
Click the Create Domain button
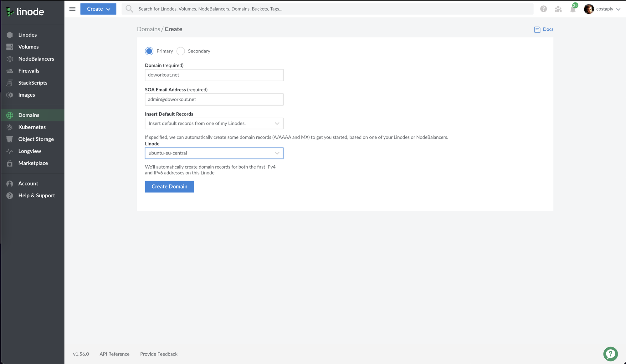click(x=169, y=187)
